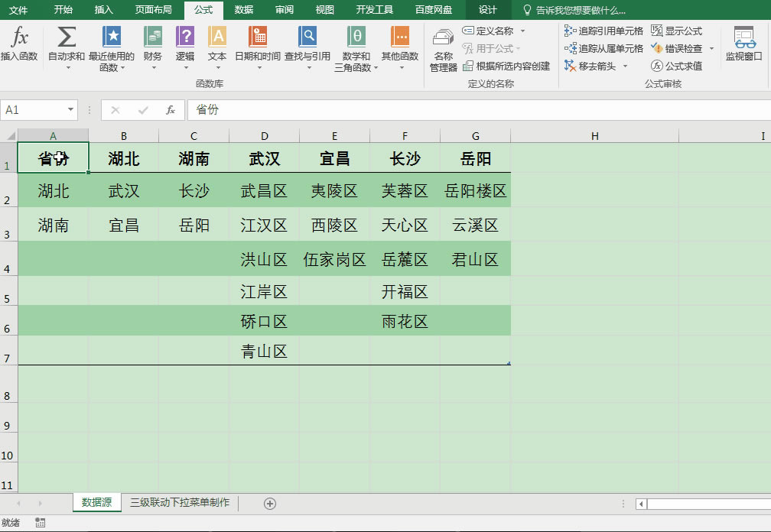
Task: Switch to the View tab
Action: tap(324, 10)
